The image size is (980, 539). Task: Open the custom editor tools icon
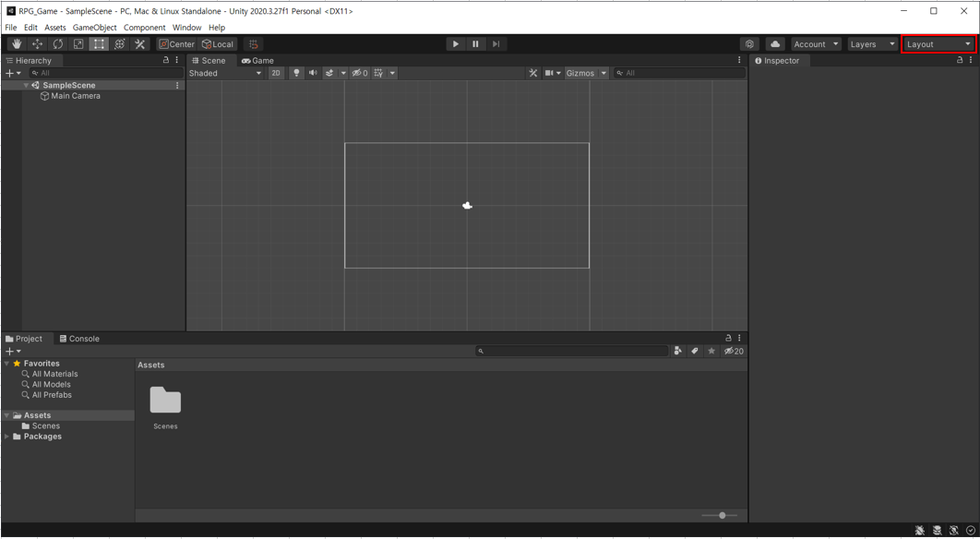coord(140,44)
